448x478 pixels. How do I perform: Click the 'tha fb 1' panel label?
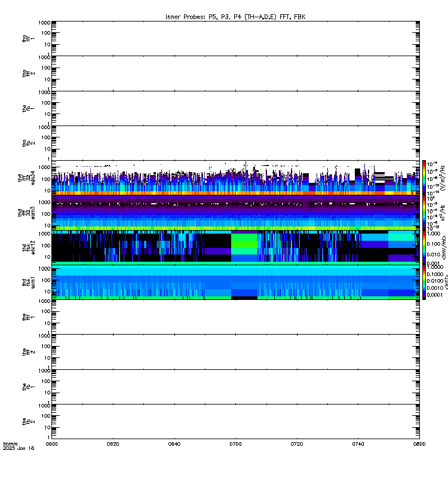click(x=28, y=108)
